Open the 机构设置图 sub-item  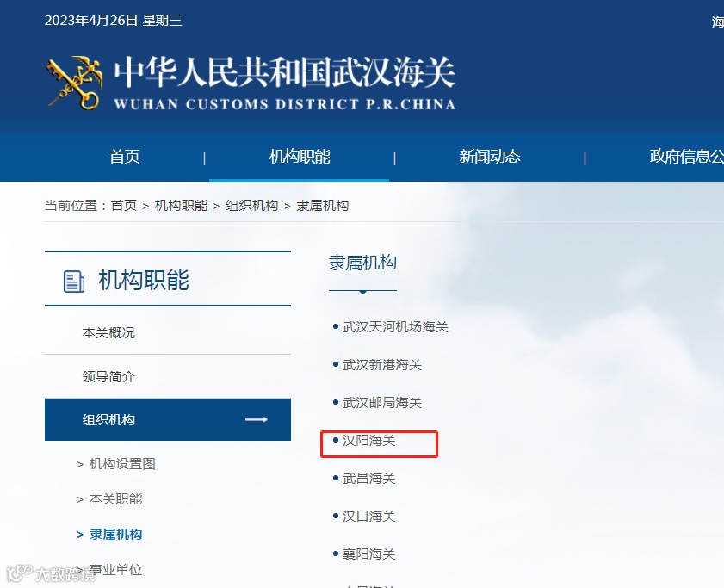pos(122,464)
